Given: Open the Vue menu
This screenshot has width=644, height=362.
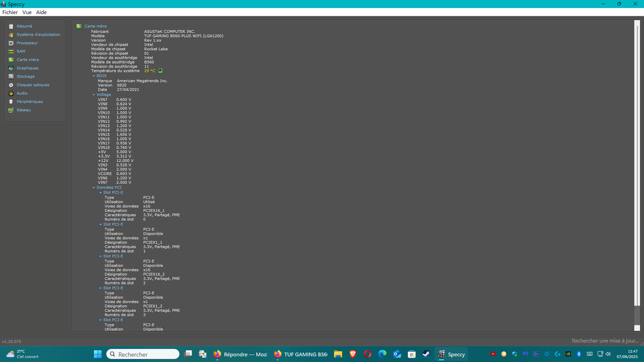Looking at the screenshot, I should pyautogui.click(x=27, y=12).
